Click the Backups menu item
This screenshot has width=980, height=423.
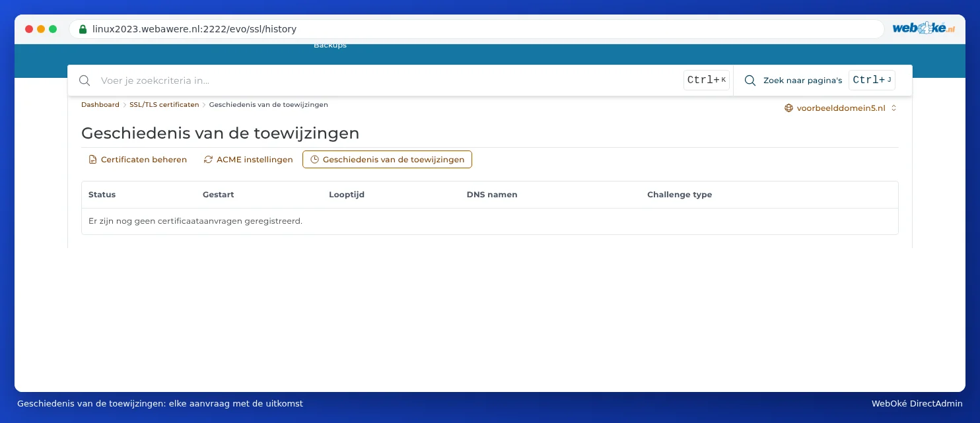(330, 46)
